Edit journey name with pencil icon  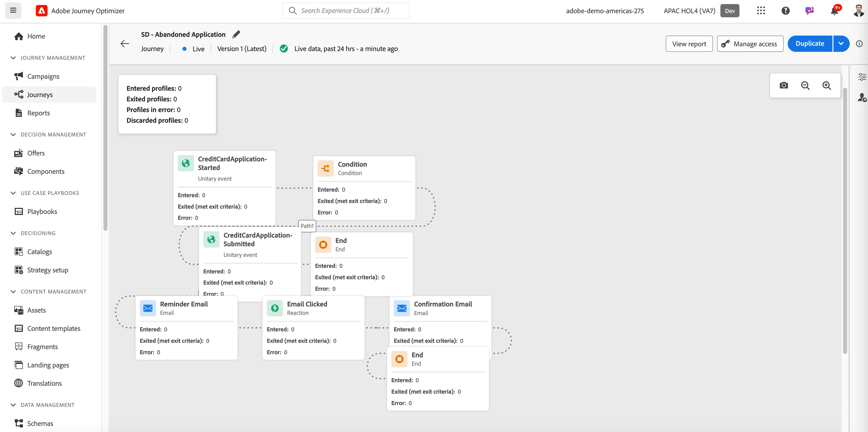tap(236, 34)
